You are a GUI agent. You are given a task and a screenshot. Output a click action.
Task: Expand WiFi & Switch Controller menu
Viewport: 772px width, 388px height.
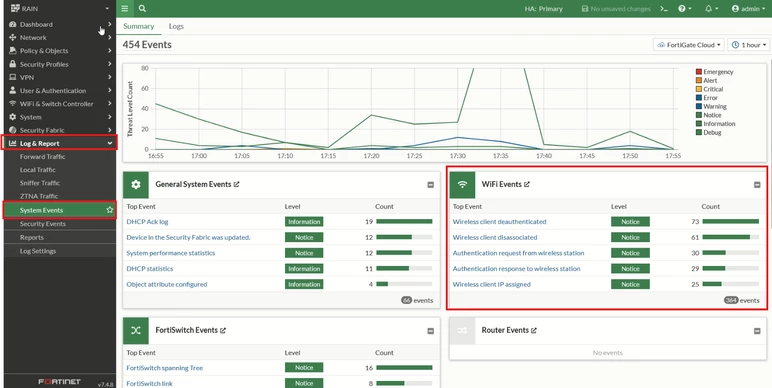click(x=60, y=104)
